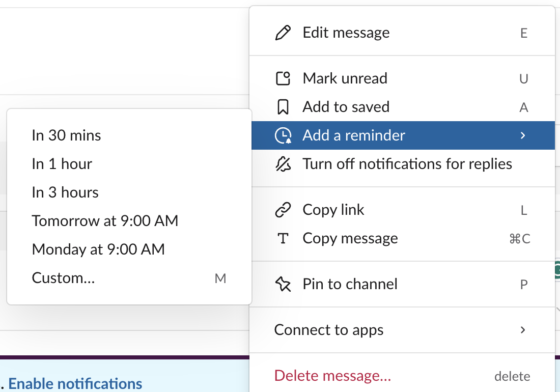
Task: Select Pin to channel option
Action: coord(402,284)
